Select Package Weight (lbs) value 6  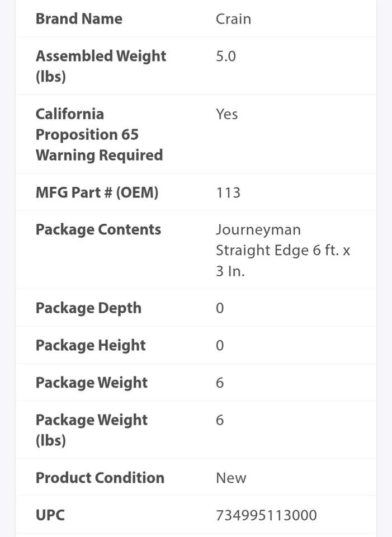(220, 420)
